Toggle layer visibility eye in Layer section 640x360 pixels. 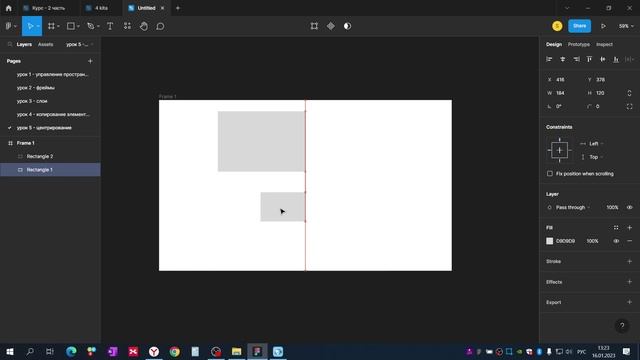tap(629, 207)
